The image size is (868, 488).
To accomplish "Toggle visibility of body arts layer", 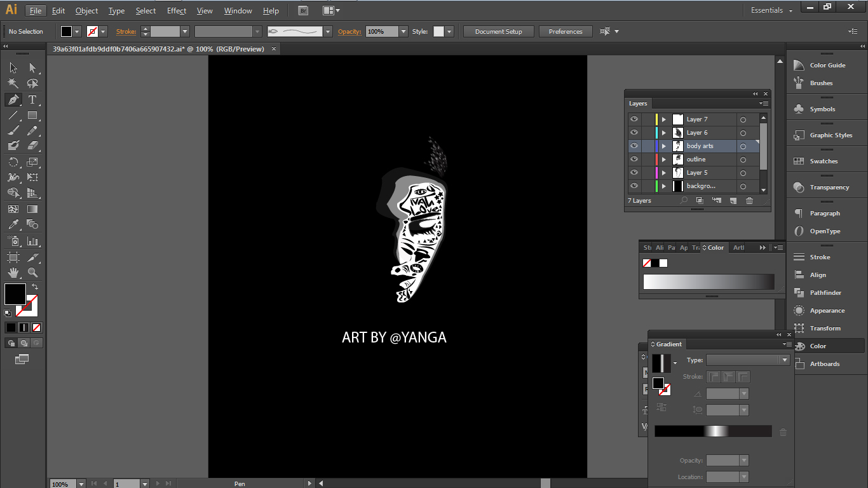I will (634, 146).
